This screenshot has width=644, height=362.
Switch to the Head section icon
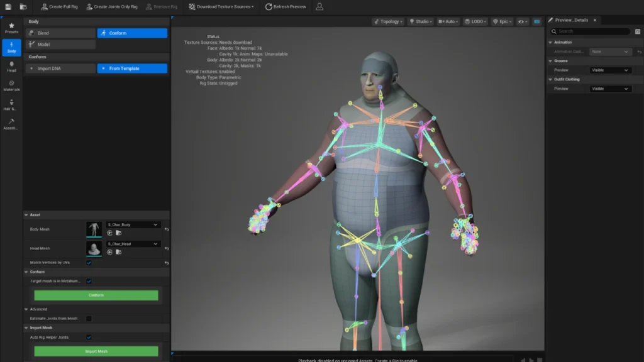coord(11,66)
